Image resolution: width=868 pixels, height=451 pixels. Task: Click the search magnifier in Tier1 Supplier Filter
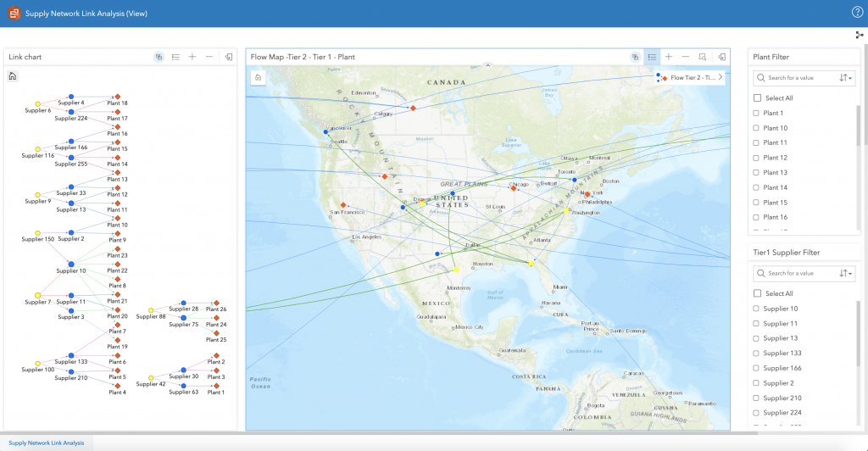coord(761,273)
